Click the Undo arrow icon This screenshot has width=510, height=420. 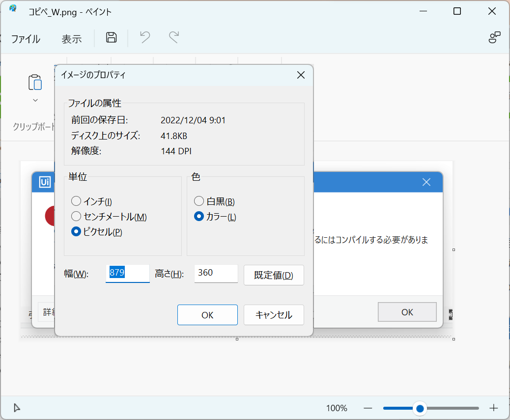tap(144, 38)
